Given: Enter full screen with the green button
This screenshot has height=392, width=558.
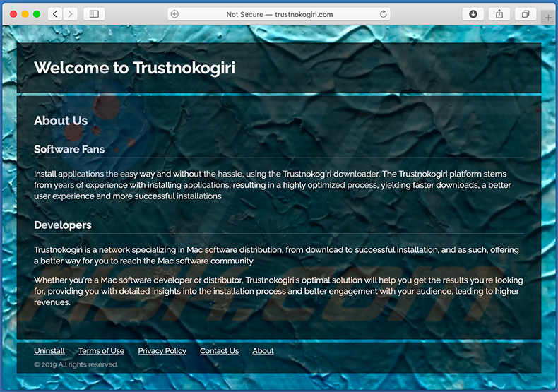Looking at the screenshot, I should click(37, 14).
